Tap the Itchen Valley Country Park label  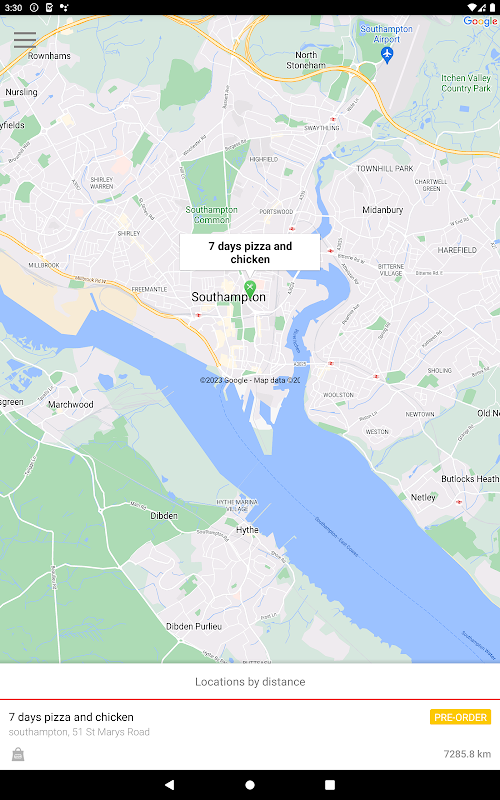coord(466,83)
